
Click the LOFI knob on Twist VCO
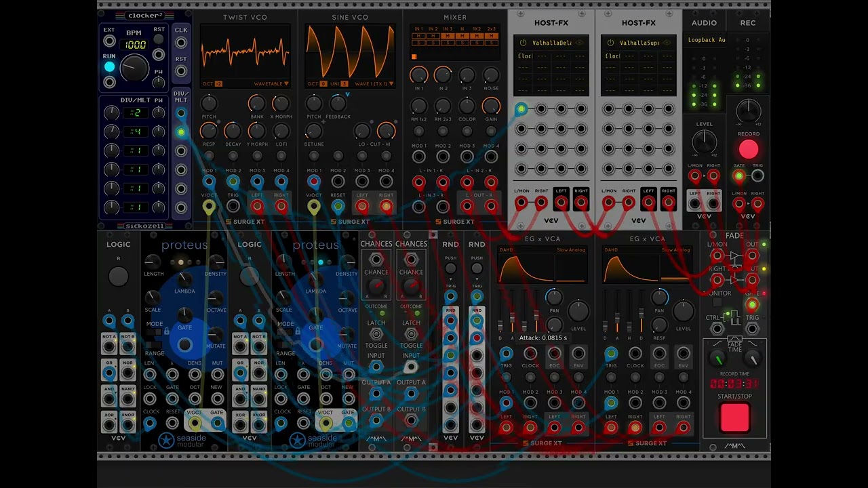(x=281, y=131)
